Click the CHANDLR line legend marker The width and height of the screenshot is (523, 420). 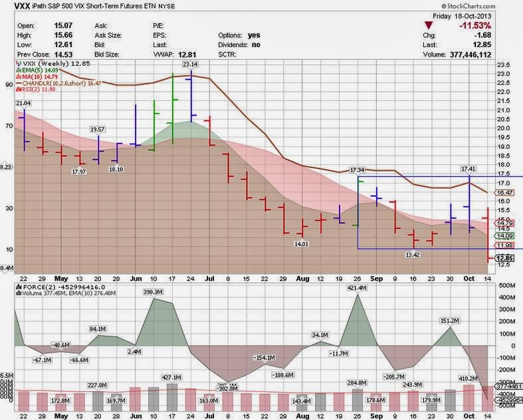19,83
